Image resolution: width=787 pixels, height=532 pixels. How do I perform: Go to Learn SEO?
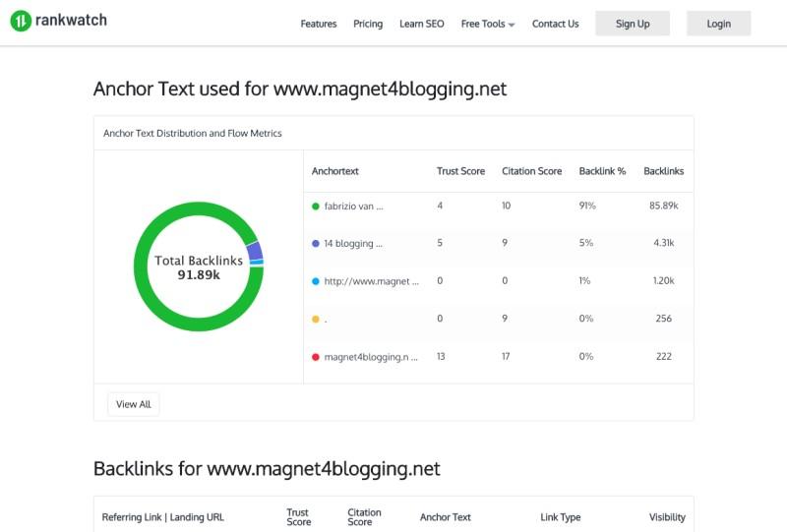(422, 24)
